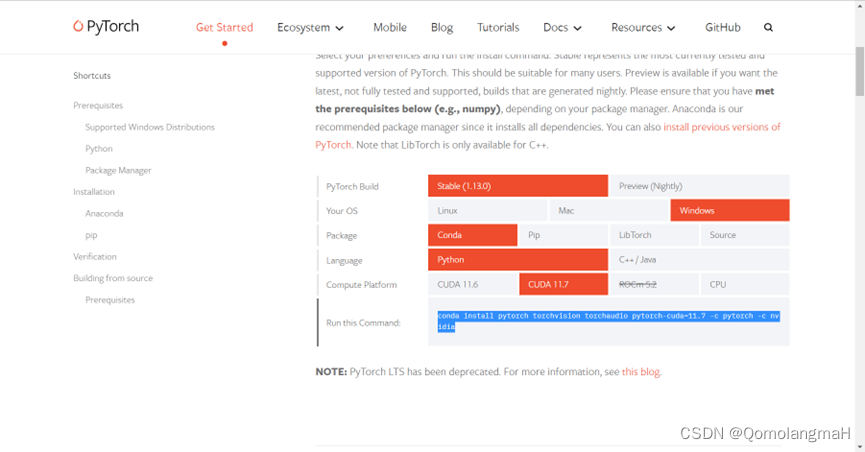
Task: Jump to the Python shortcut in sidebar
Action: coord(99,148)
